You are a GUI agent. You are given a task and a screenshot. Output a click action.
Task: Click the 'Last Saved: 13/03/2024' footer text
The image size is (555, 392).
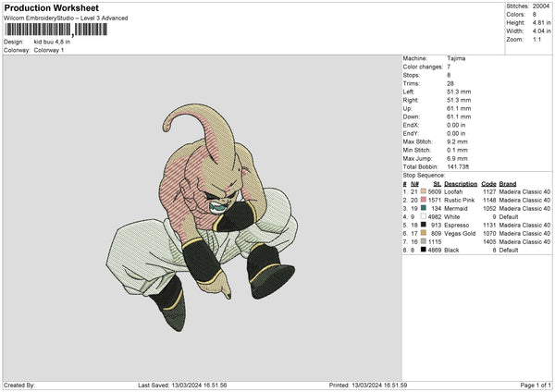[182, 385]
